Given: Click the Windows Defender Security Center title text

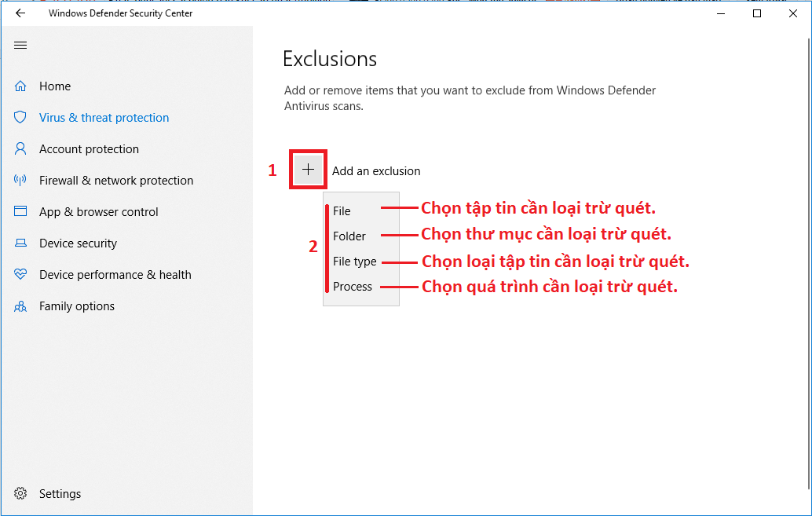Looking at the screenshot, I should (x=121, y=13).
